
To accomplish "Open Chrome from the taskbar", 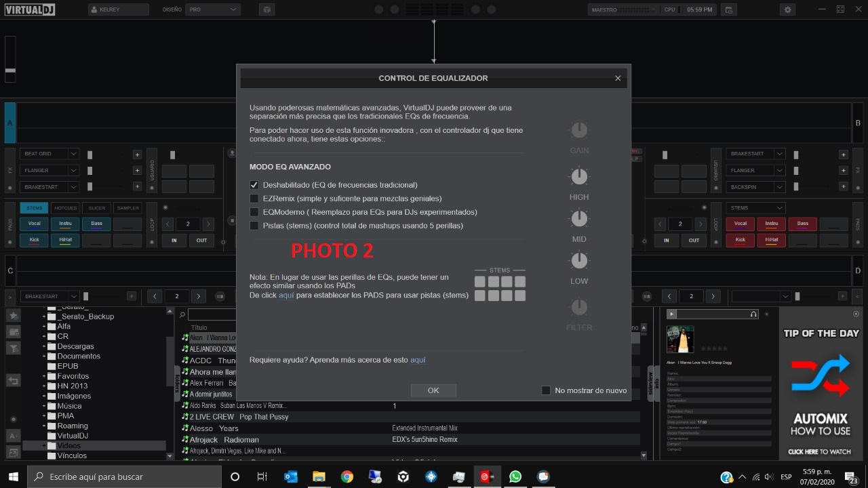I will point(347,476).
